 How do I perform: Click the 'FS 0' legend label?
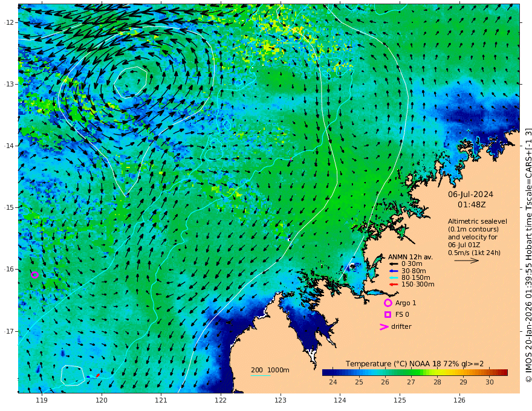(x=402, y=314)
